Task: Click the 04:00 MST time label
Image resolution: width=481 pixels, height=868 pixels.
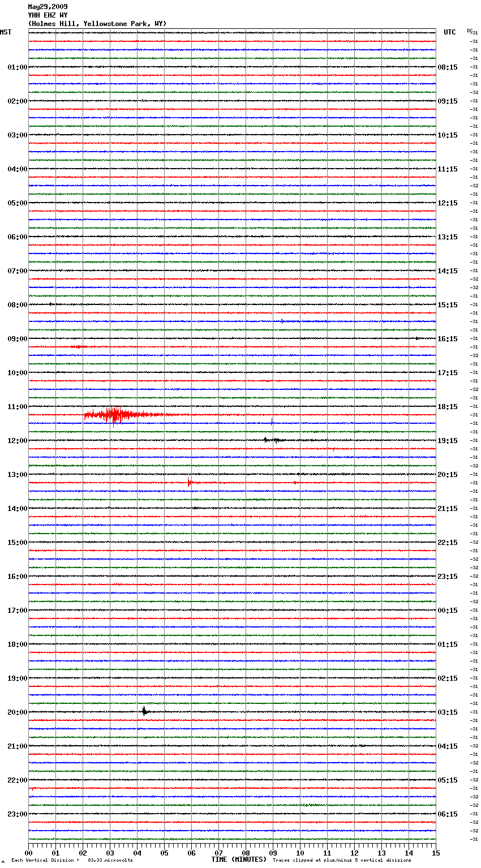Action: [17, 169]
